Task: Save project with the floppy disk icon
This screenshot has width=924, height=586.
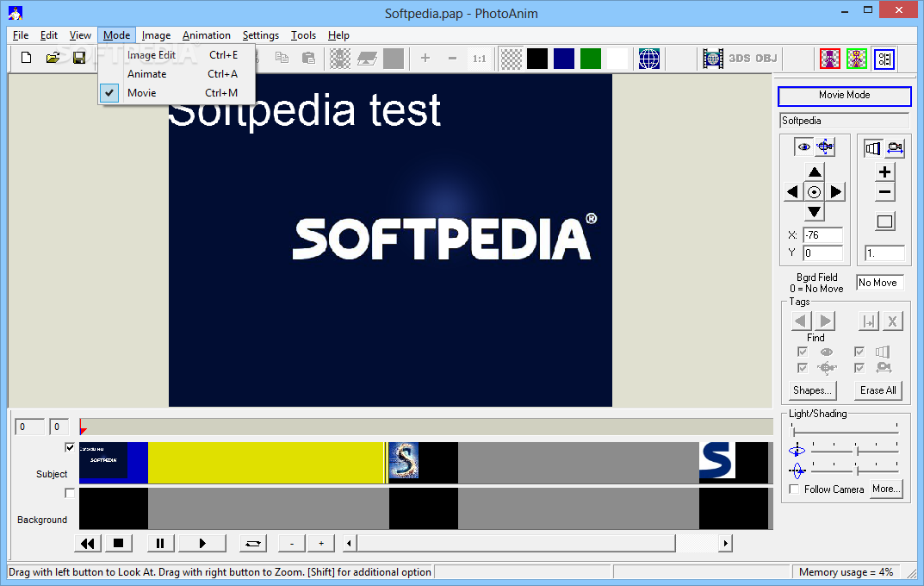Action: (x=79, y=58)
